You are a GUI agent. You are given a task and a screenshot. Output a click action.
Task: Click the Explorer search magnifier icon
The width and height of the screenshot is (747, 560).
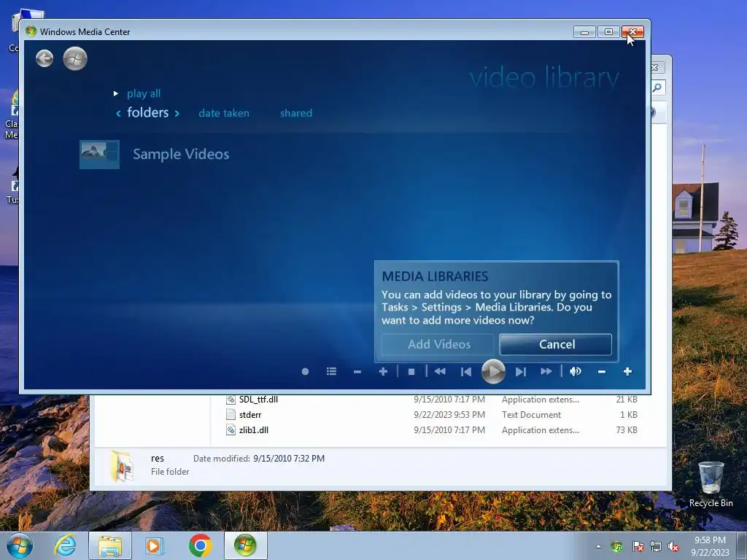pyautogui.click(x=657, y=87)
